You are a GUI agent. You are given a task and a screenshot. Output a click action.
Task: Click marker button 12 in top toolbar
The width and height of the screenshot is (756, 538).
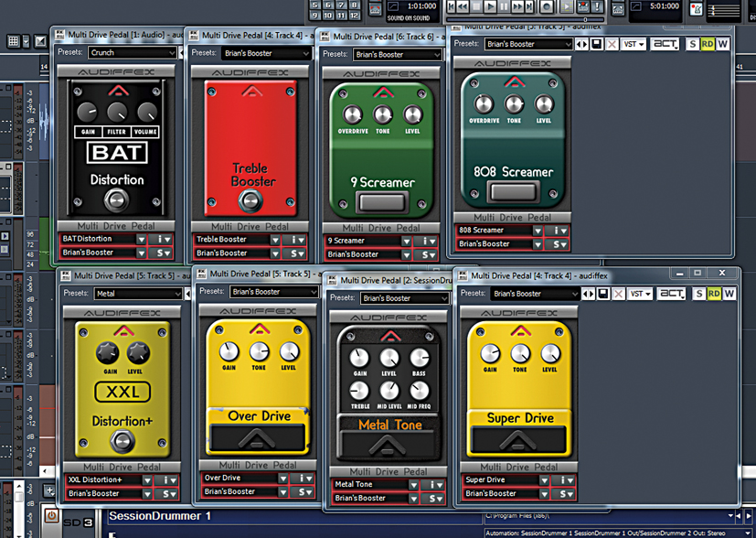click(x=355, y=16)
